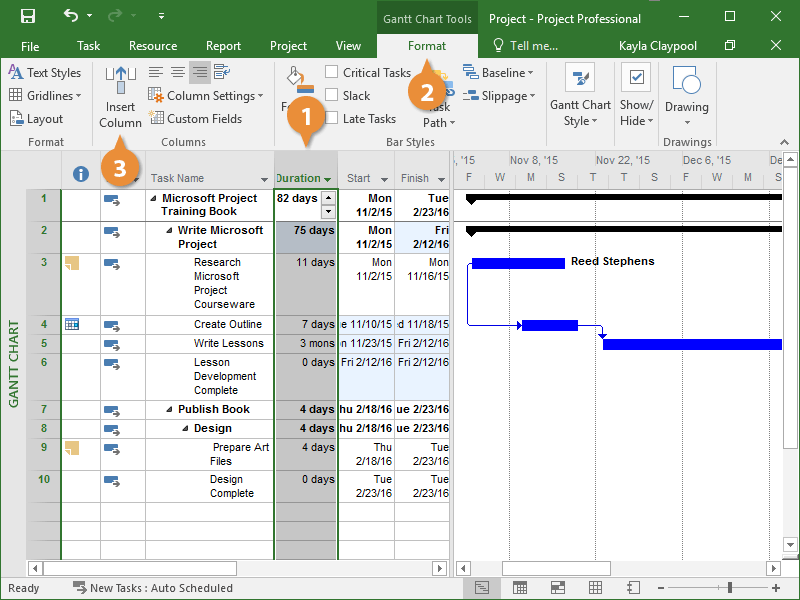The image size is (800, 600).
Task: Click the Insert Column button
Action: click(120, 97)
